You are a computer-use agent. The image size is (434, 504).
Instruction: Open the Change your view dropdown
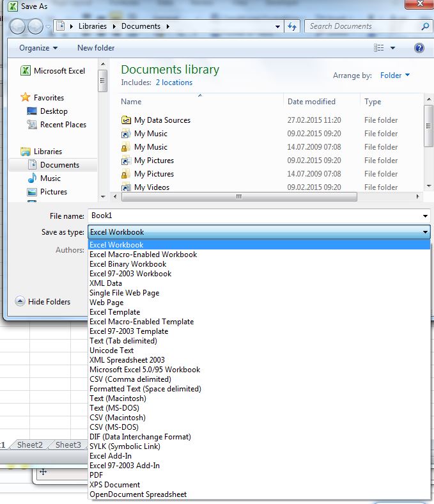point(392,48)
